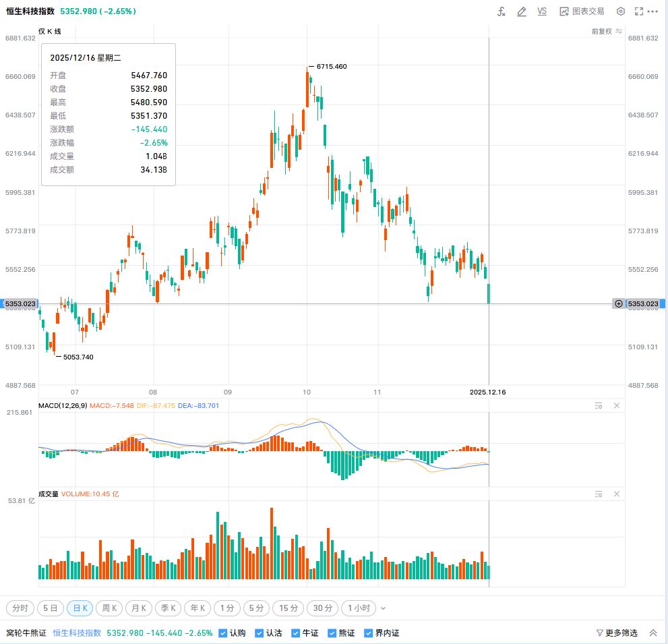668x644 pixels.
Task: Open the VS comparison tool
Action: (542, 11)
